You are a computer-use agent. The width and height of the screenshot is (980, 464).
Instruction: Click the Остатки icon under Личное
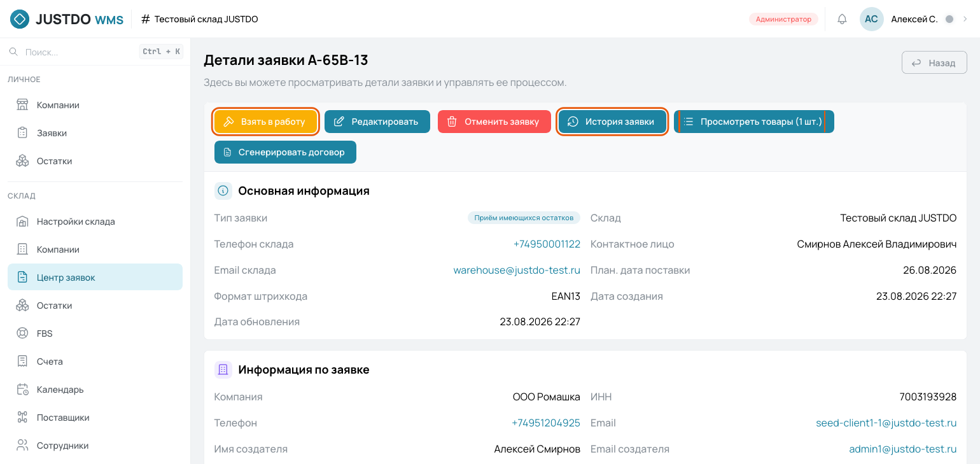(x=22, y=161)
